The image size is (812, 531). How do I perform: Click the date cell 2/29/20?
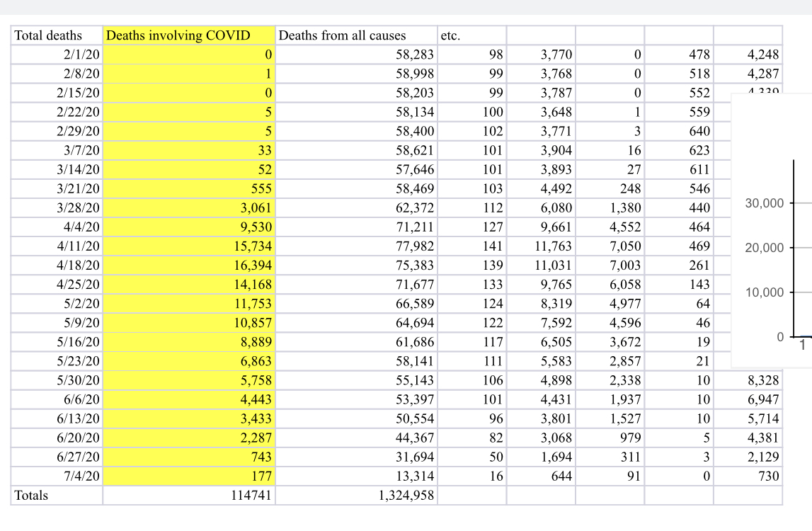(x=57, y=131)
